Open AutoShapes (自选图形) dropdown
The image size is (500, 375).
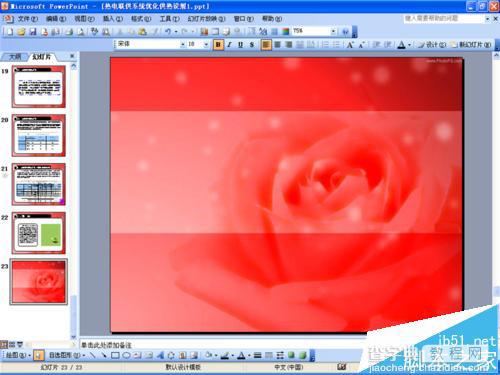pos(67,355)
